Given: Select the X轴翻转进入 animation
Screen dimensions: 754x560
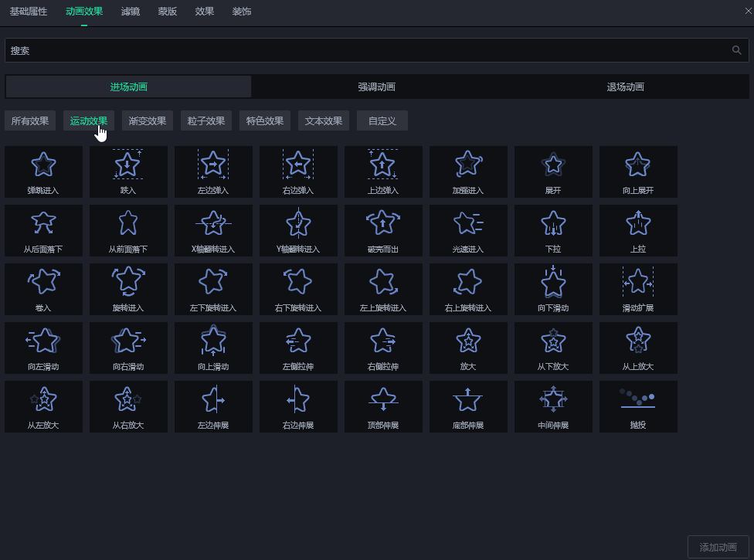Looking at the screenshot, I should pyautogui.click(x=213, y=230).
